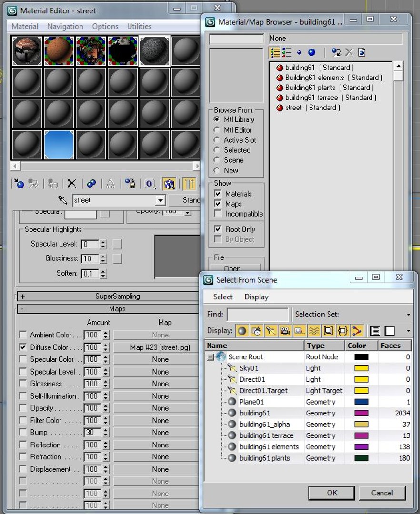420x514 pixels.
Task: Toggle Display Bones filter icon
Action: click(x=357, y=331)
